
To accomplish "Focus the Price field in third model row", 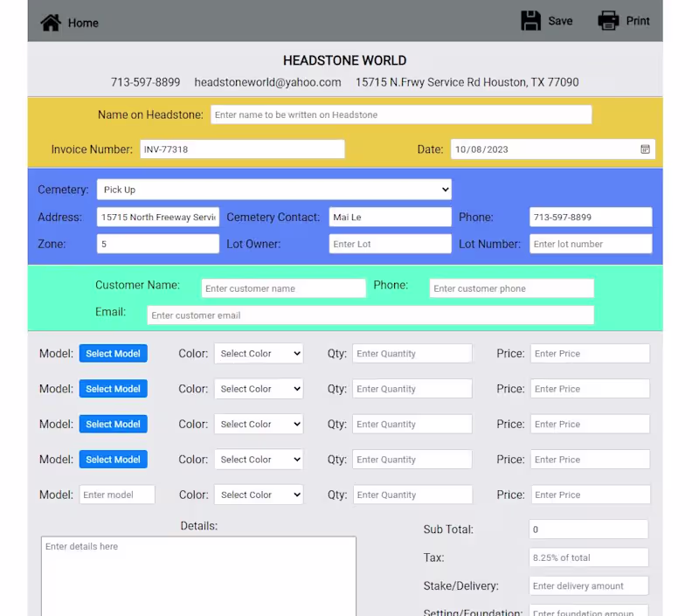I will (x=591, y=424).
